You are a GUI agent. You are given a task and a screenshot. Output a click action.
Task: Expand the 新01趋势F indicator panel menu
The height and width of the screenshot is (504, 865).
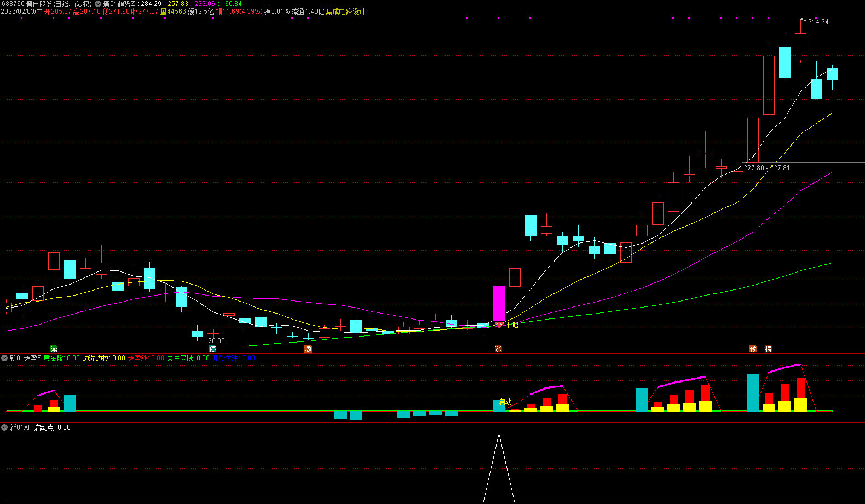[4, 358]
